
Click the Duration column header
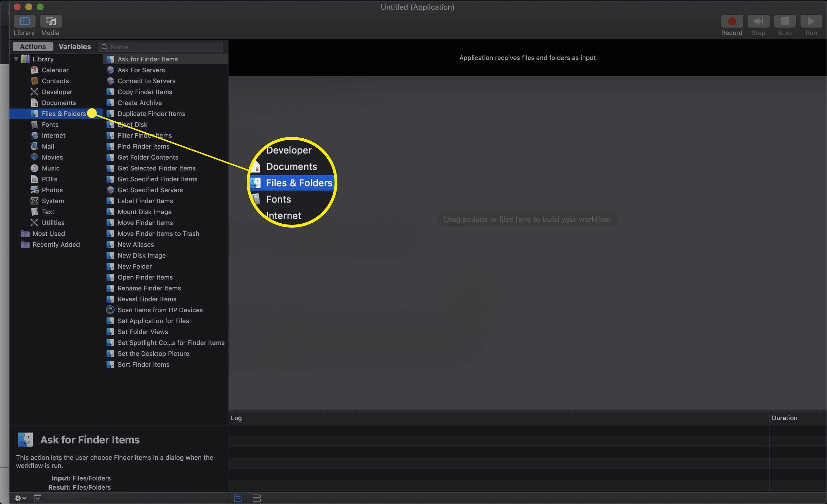pos(798,418)
